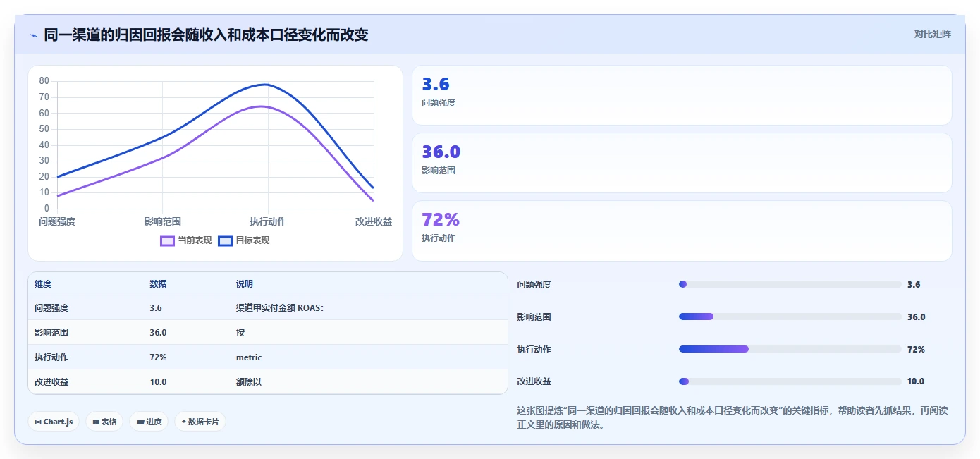Click the 数据卡片 tag chip
980x459 pixels.
point(200,422)
